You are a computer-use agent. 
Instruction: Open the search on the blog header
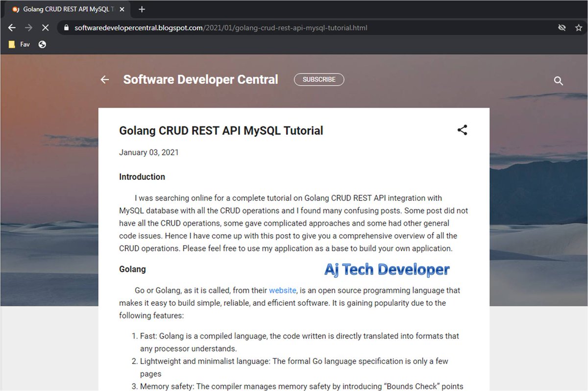558,81
